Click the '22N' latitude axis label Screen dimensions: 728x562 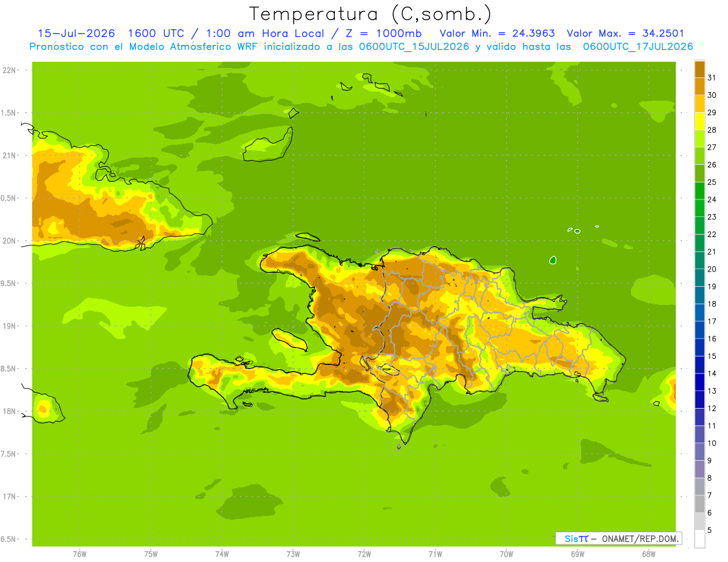tap(9, 70)
